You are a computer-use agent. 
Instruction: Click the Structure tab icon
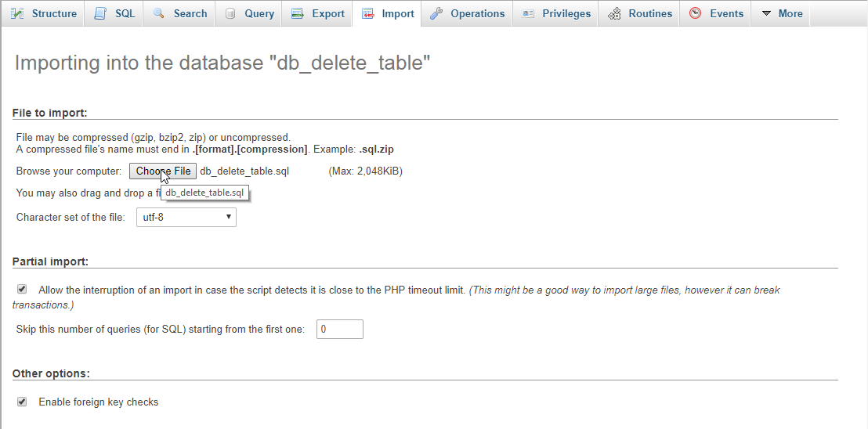17,13
